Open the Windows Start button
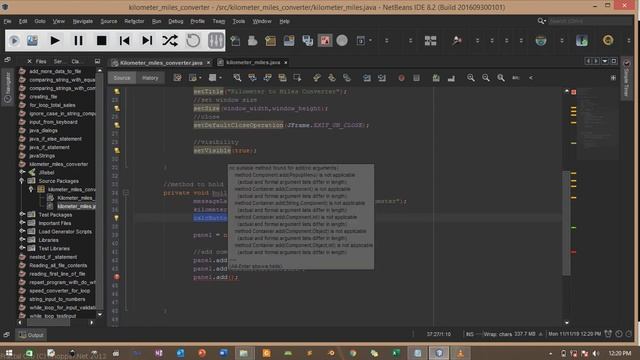Viewport: 640px width, 360px height. click(x=8, y=353)
